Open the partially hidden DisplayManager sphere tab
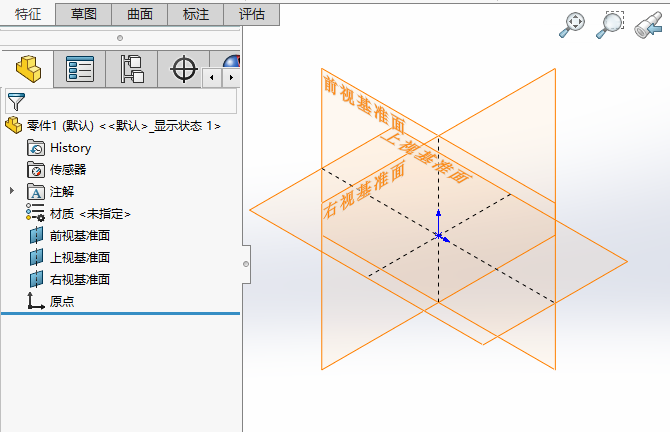 (x=231, y=62)
